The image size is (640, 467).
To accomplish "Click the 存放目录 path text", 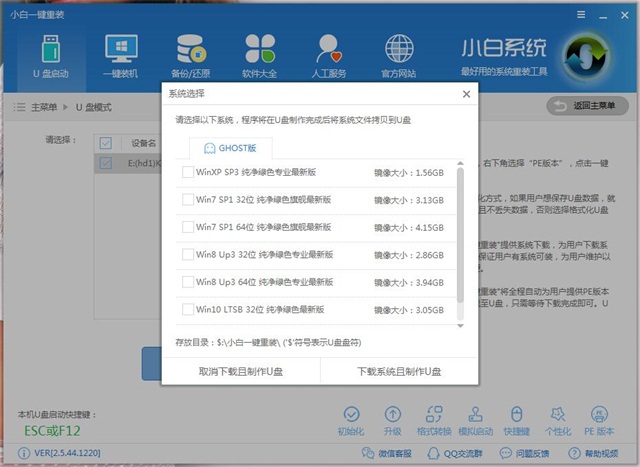I will click(268, 342).
